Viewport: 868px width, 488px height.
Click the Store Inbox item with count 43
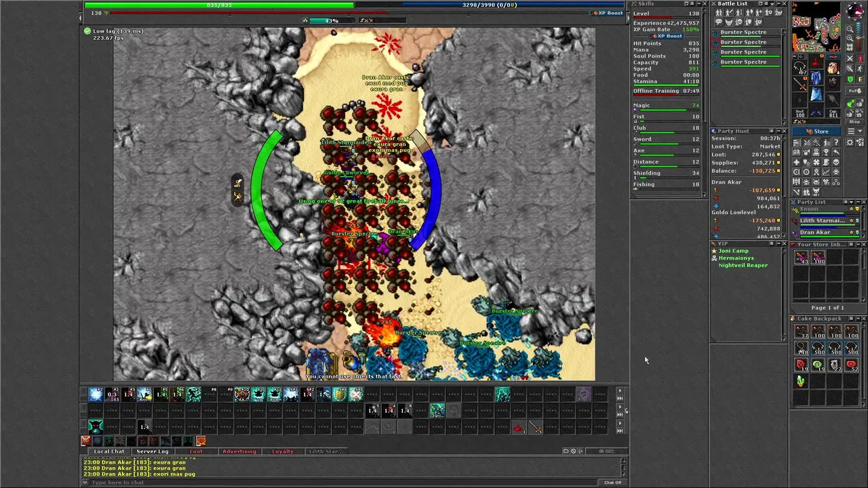tap(802, 257)
